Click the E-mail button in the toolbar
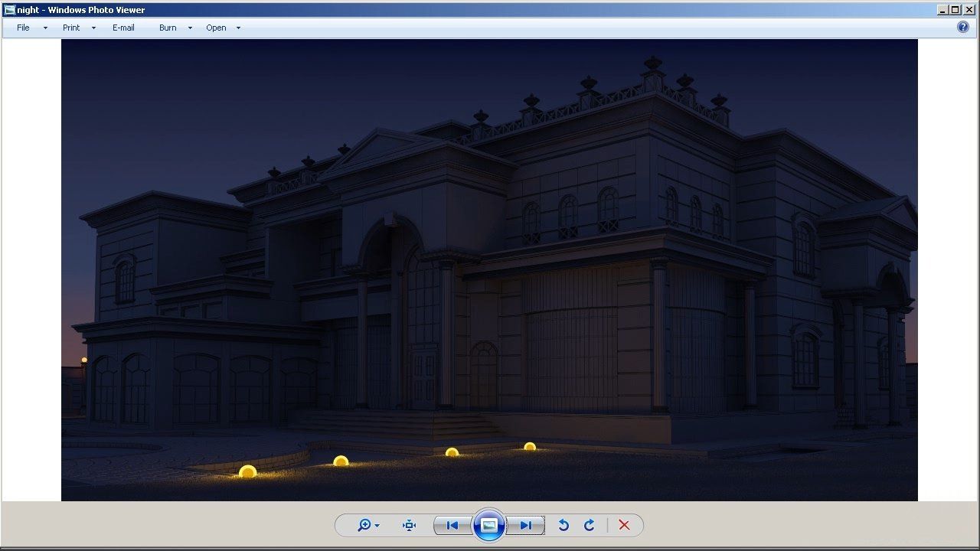This screenshot has height=551, width=980. 123,28
